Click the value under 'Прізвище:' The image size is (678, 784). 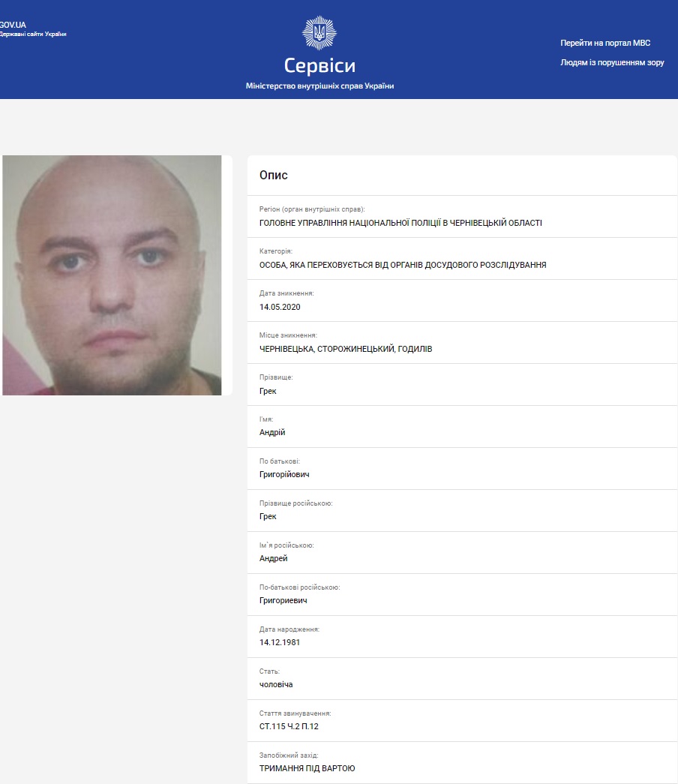pos(268,391)
